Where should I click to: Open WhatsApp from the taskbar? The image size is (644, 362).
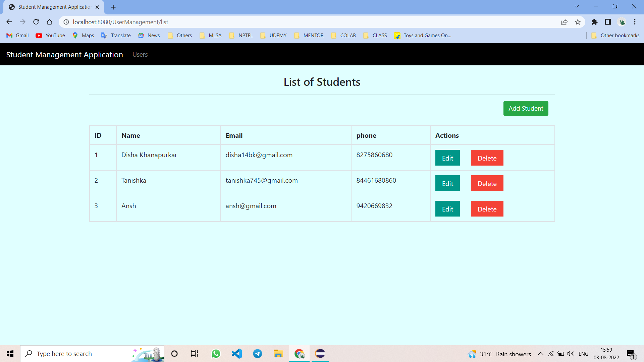coord(216,354)
